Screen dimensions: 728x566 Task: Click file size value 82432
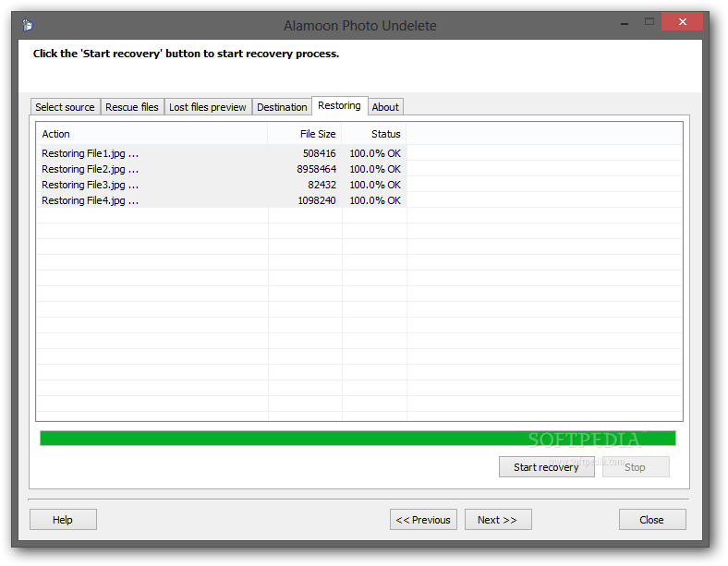(x=322, y=185)
